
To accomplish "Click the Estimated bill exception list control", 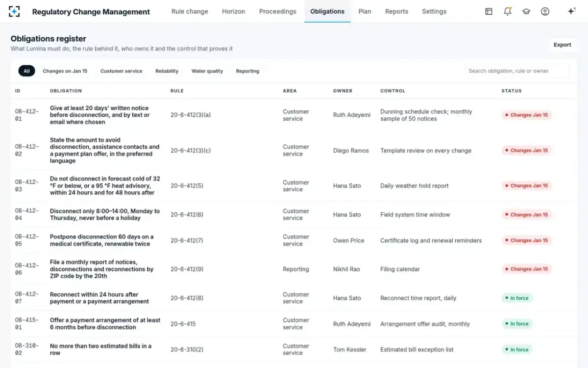I will [416, 349].
